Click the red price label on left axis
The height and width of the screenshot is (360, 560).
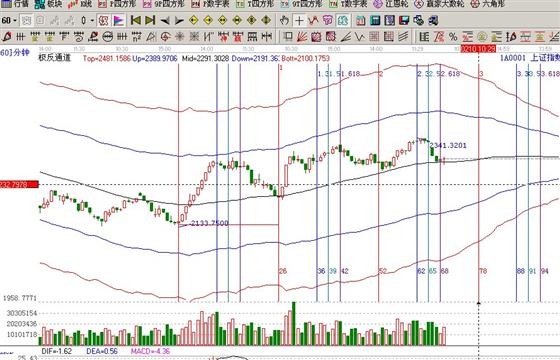[19, 184]
